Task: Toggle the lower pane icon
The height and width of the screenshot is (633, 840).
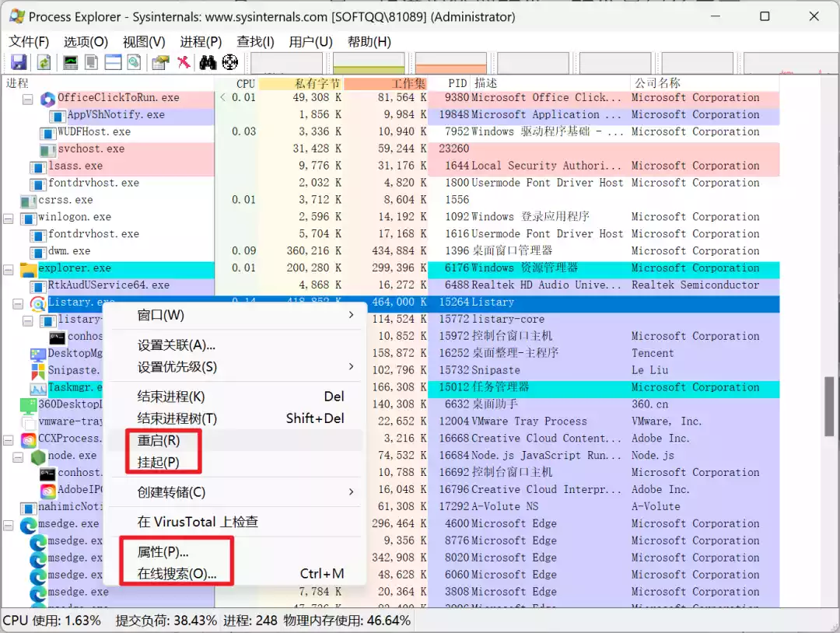Action: (x=113, y=63)
